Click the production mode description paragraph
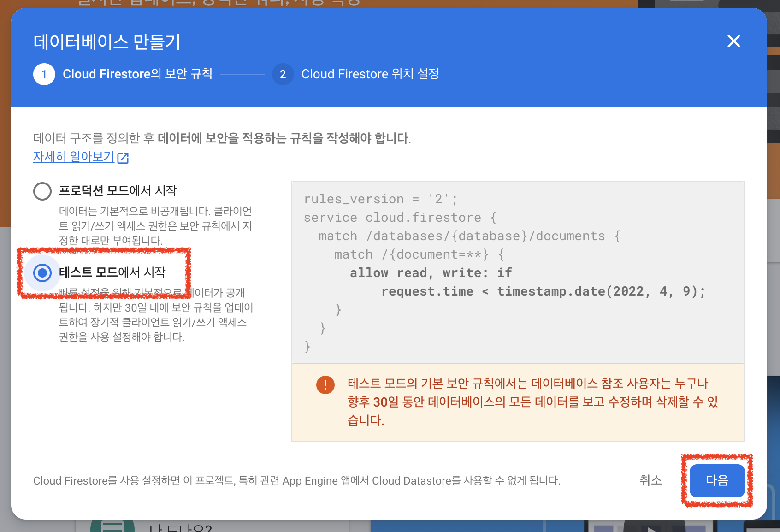The width and height of the screenshot is (780, 532). point(155,226)
